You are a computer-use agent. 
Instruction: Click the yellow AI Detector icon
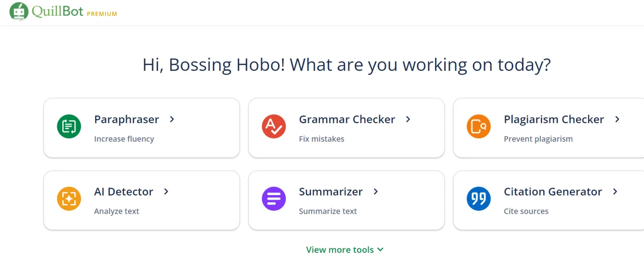click(x=69, y=199)
